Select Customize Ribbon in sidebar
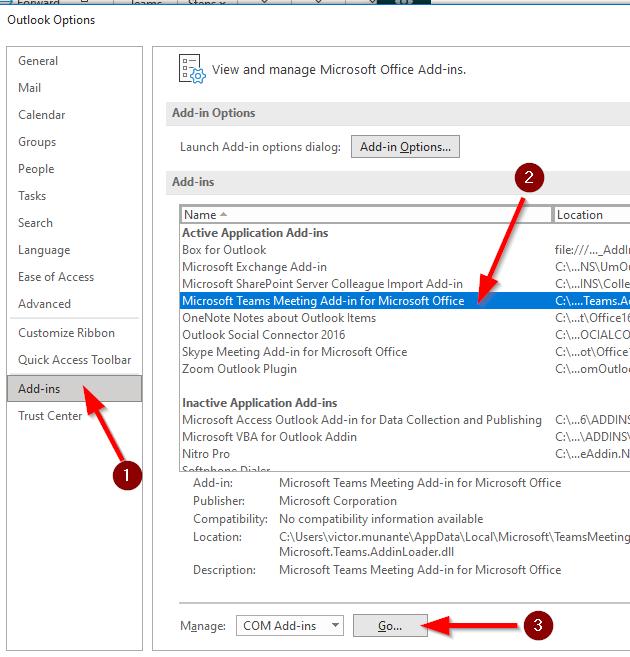630x657 pixels. tap(66, 333)
